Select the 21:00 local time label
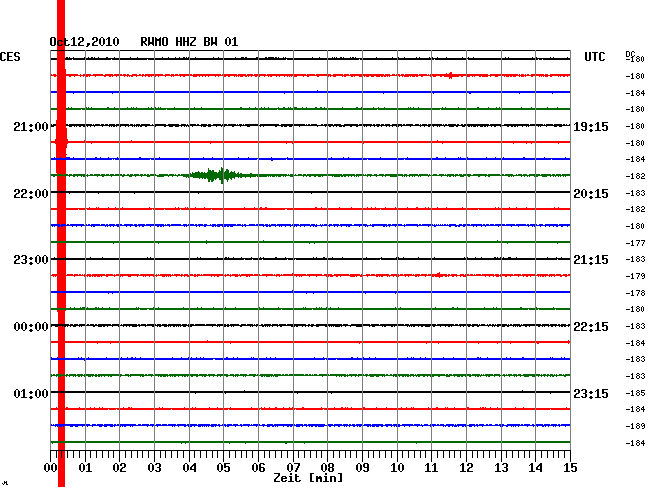650x494 pixels. point(31,126)
